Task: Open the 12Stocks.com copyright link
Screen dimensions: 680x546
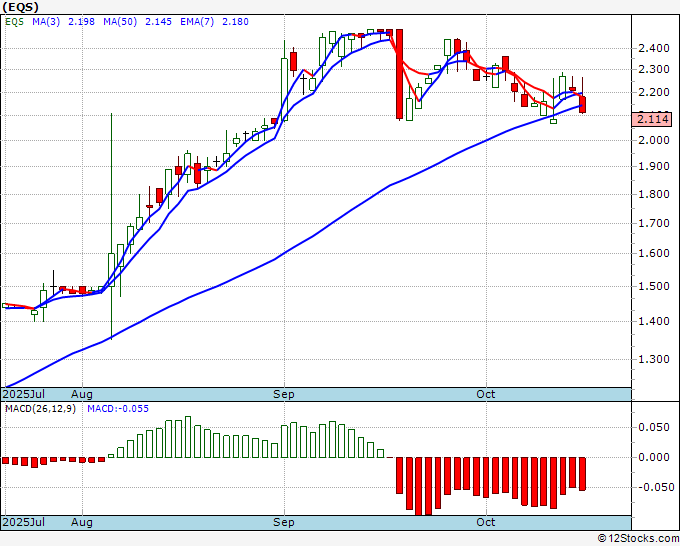Action: [x=638, y=539]
